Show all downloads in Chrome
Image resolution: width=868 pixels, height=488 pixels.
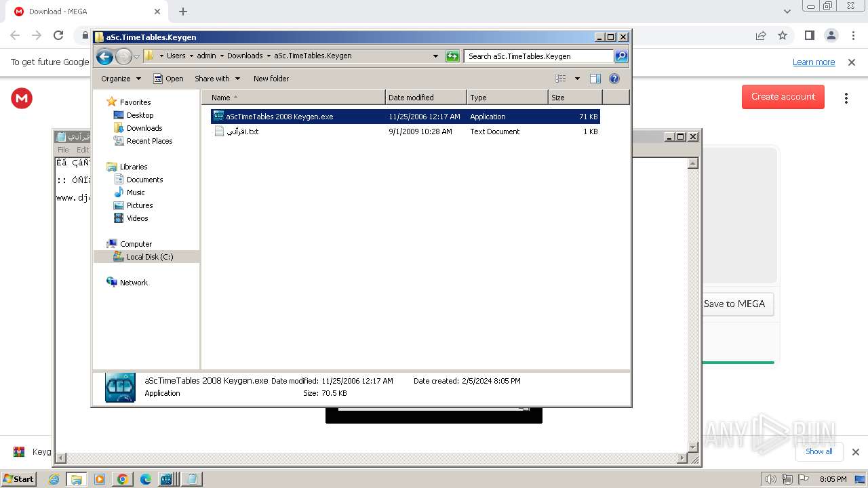tap(819, 451)
